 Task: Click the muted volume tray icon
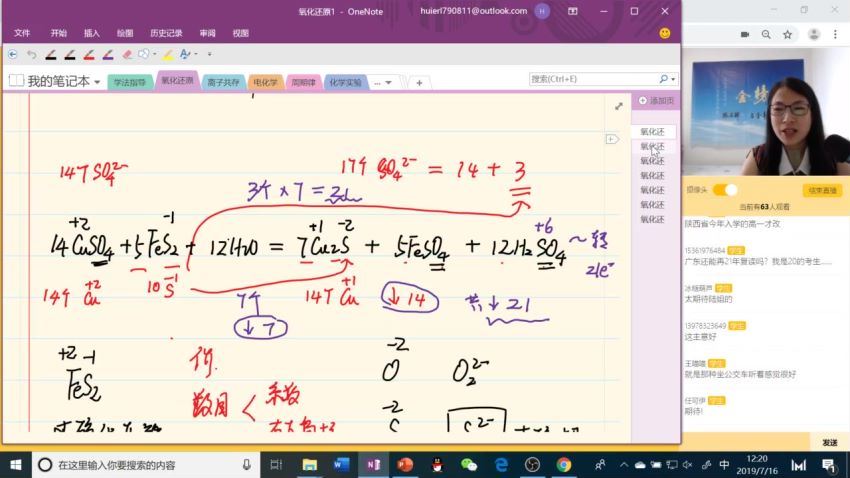pos(688,465)
